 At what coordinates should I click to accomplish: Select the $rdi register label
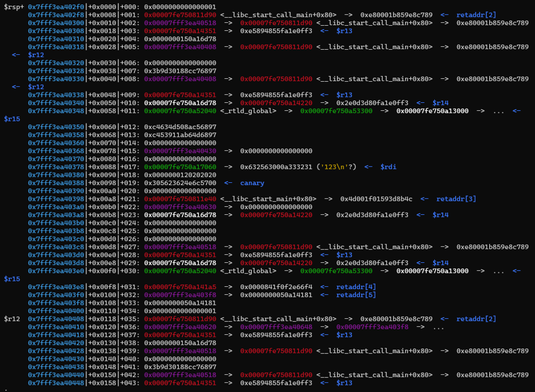pyautogui.click(x=389, y=167)
